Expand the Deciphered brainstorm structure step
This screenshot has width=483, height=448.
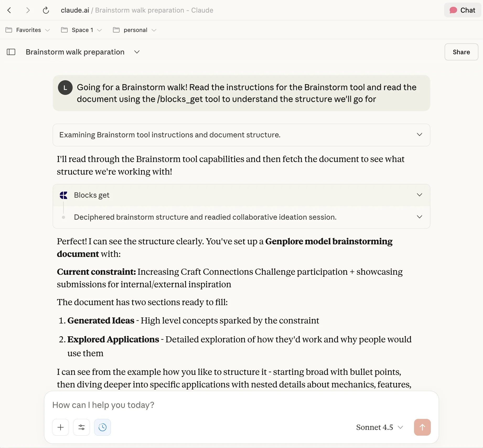coord(419,217)
